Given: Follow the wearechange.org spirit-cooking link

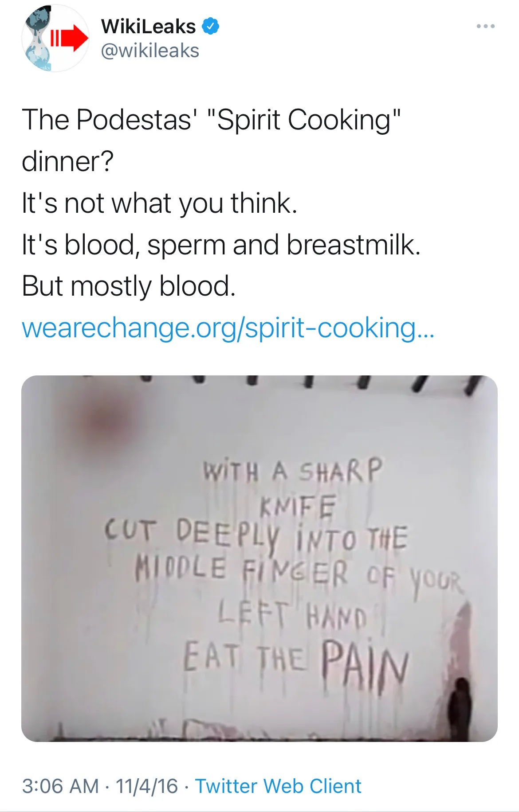Looking at the screenshot, I should pyautogui.click(x=228, y=328).
